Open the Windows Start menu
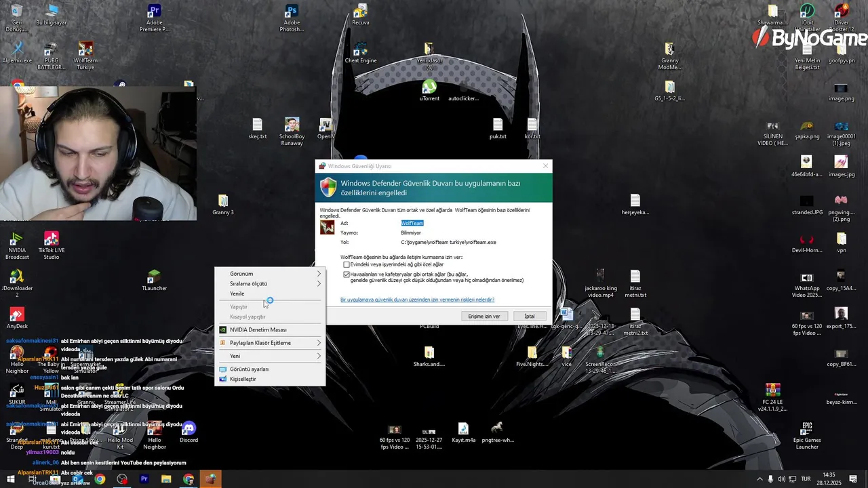Image resolution: width=868 pixels, height=488 pixels. pos(10,479)
